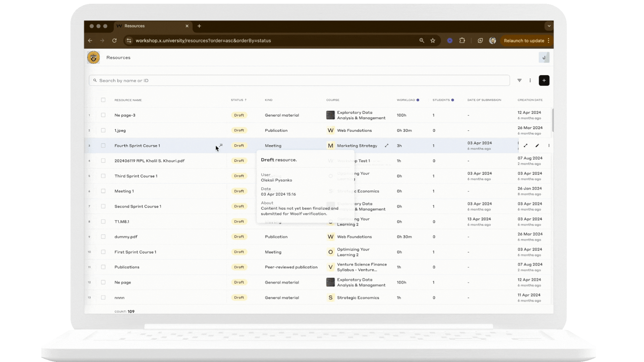Open the First Sprint Course 1 resource
Viewport: 644px width, 362px height.
135,252
